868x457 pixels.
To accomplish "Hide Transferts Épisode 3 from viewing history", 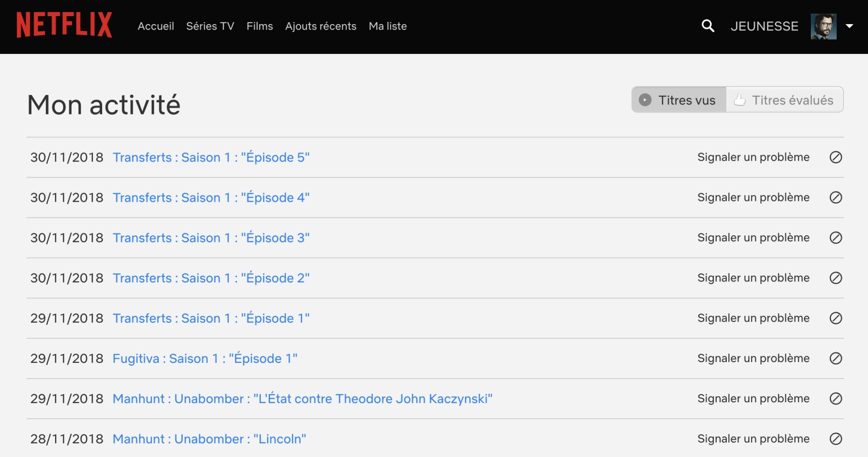I will (x=835, y=238).
